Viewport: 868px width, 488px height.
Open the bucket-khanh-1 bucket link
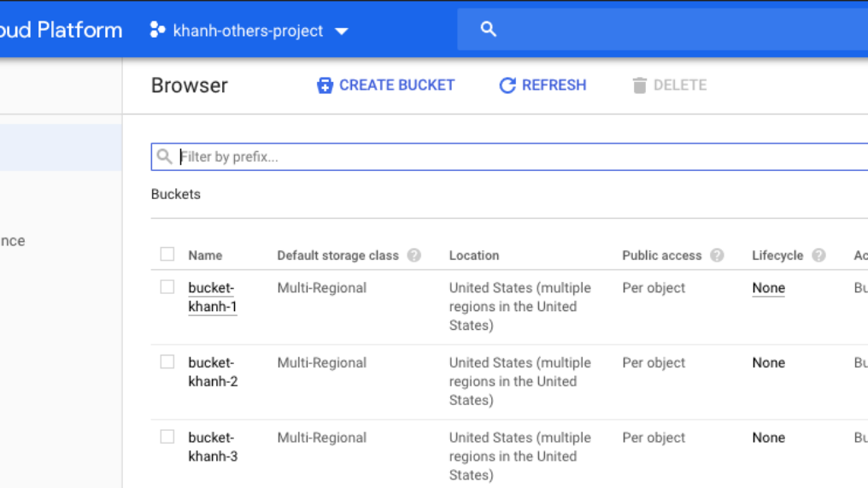click(212, 297)
